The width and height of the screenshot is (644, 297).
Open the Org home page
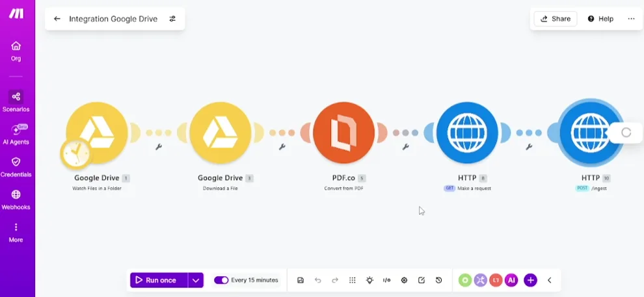[16, 51]
